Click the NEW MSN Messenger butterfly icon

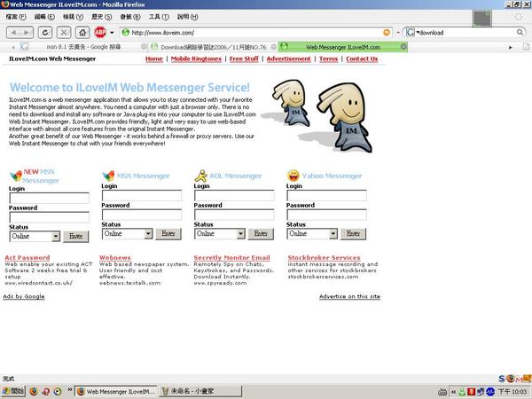[x=16, y=176]
